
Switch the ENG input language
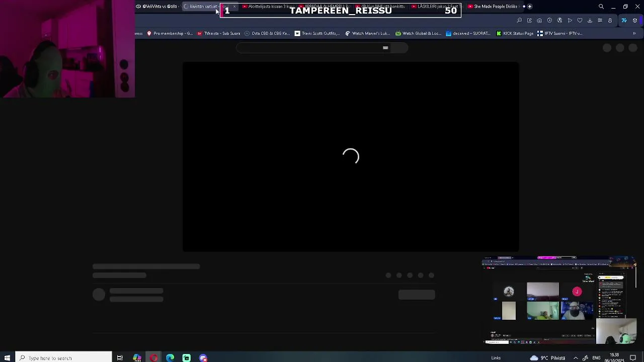[596, 358]
